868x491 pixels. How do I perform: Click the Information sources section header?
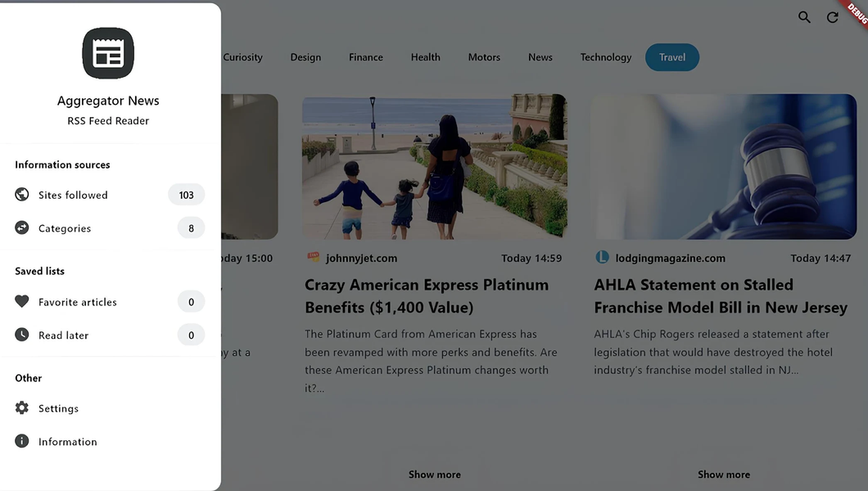tap(62, 164)
